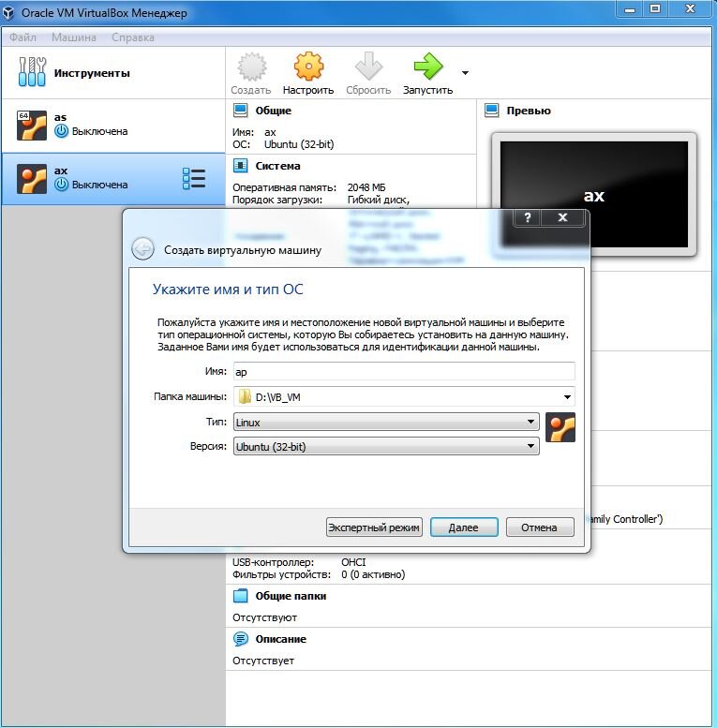
Task: Click the '2048 МБ' memory value
Action: 366,187
